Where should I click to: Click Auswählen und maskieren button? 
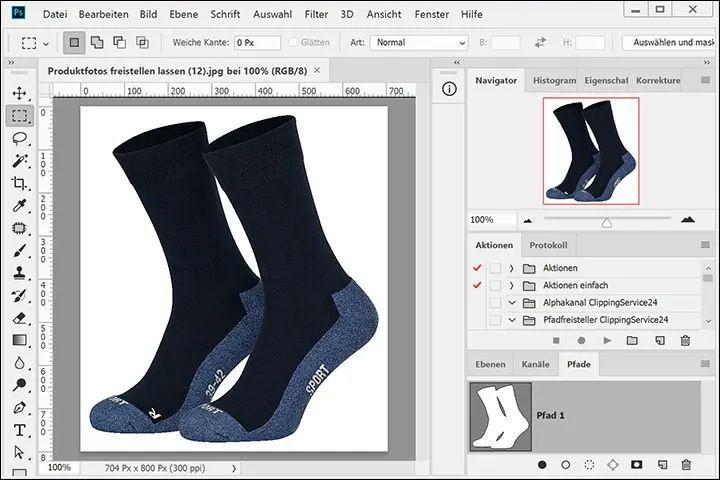(x=669, y=43)
